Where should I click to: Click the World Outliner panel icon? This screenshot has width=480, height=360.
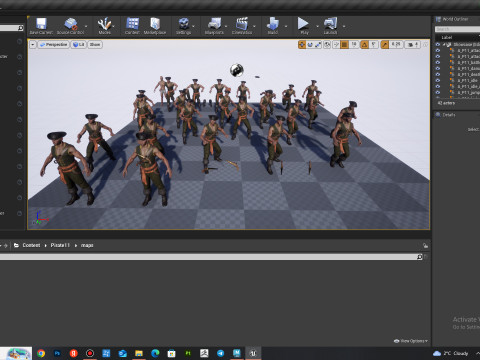pos(438,19)
